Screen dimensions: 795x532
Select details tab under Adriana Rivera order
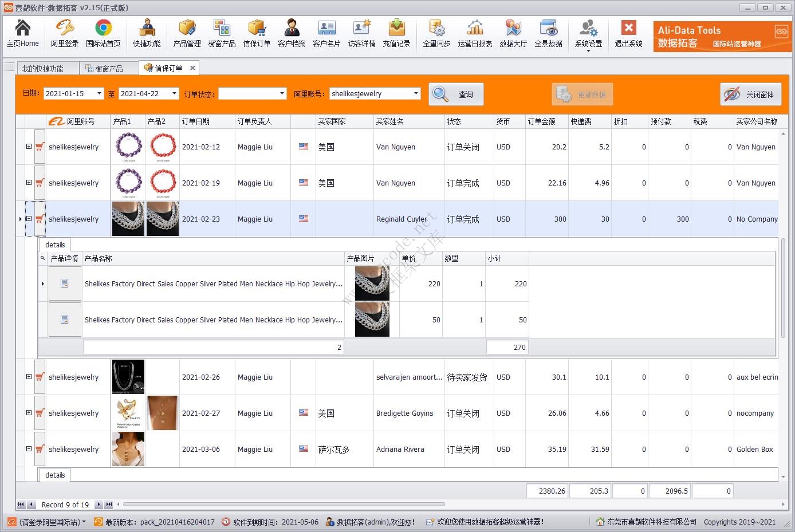55,475
